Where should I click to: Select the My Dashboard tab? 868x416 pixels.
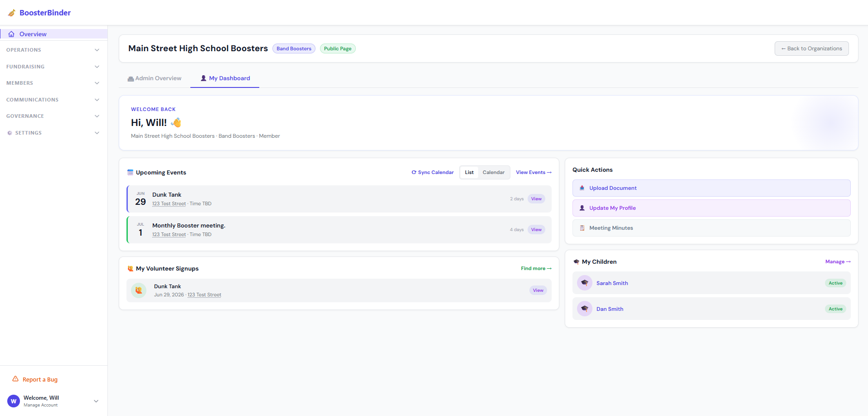pyautogui.click(x=225, y=78)
